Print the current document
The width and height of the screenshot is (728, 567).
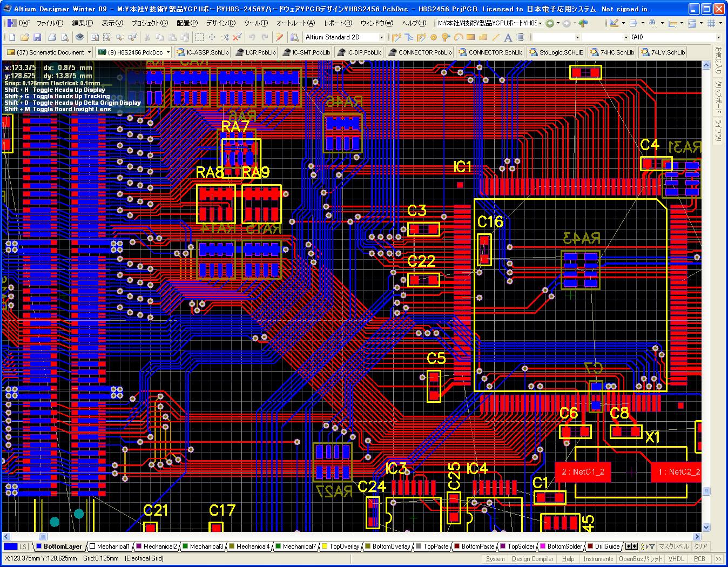(x=52, y=37)
